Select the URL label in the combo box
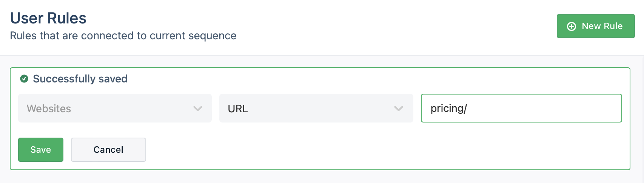This screenshot has width=644, height=183. click(x=238, y=109)
